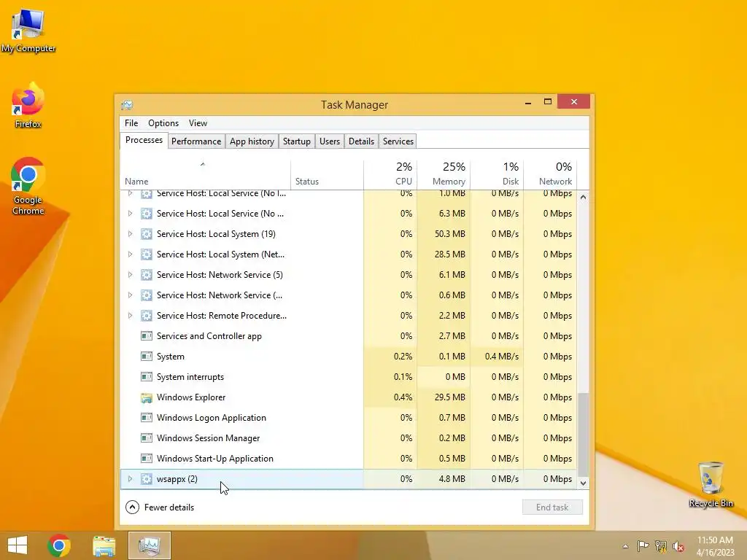The height and width of the screenshot is (560, 747).
Task: Click gear icon beside Service Host: Remote Procedure
Action: (x=147, y=316)
